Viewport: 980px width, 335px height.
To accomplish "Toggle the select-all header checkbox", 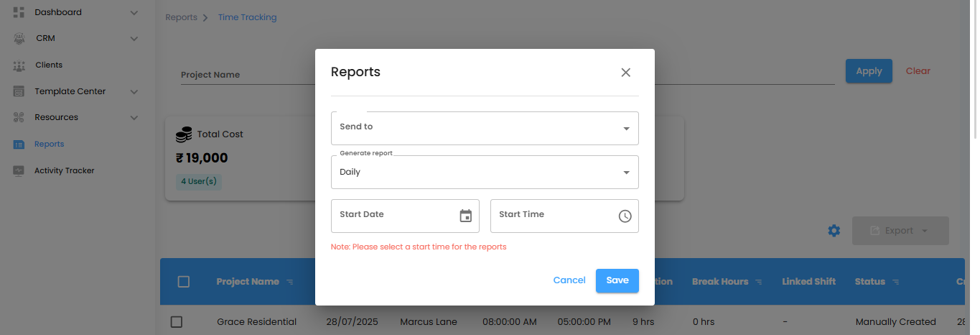I will click(183, 282).
